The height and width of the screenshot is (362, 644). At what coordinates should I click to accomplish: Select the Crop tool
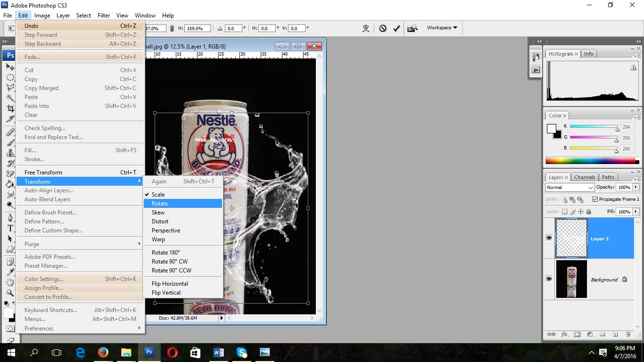10,108
